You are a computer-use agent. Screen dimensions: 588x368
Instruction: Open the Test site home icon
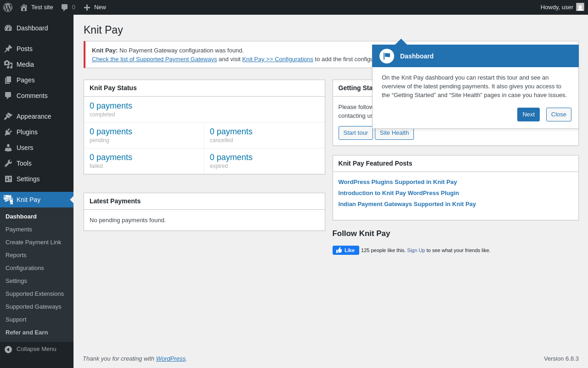point(24,7)
